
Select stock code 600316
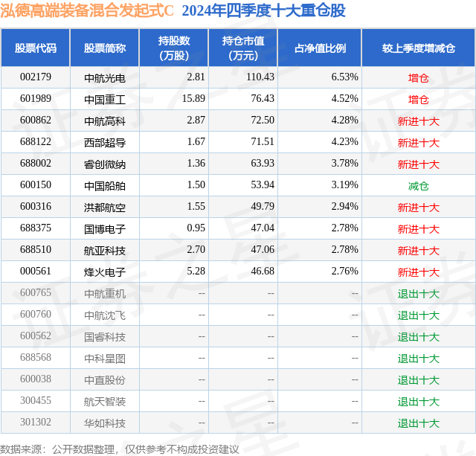coord(36,207)
